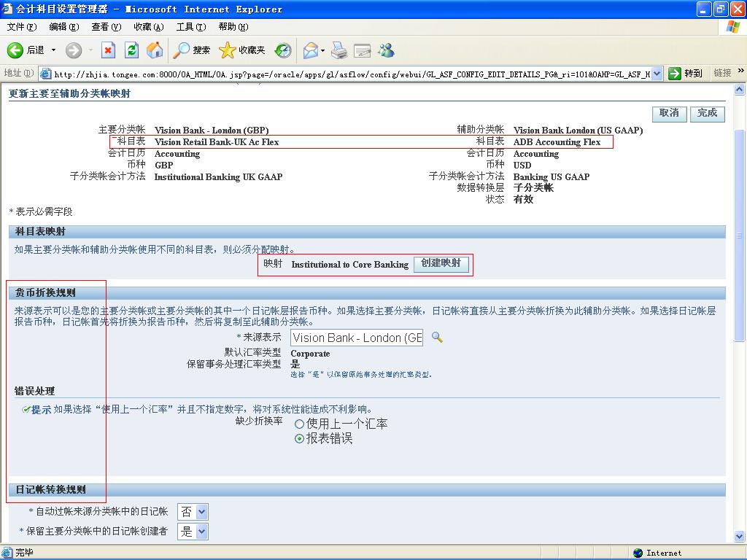Expand the address bar URL dropdown

click(657, 74)
